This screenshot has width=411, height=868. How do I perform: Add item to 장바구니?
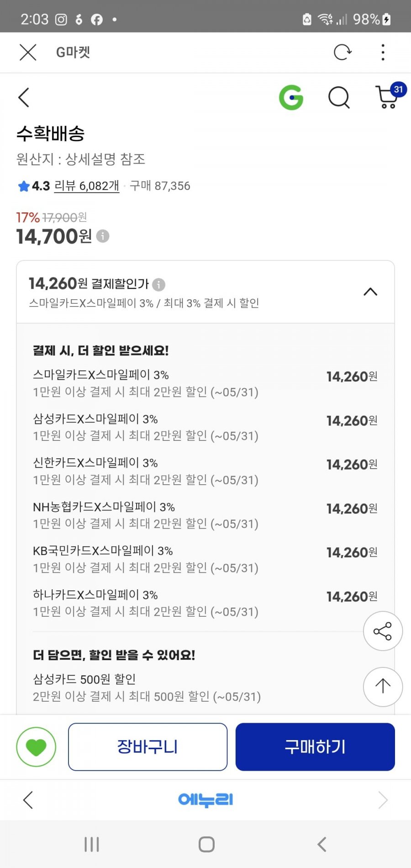[148, 747]
